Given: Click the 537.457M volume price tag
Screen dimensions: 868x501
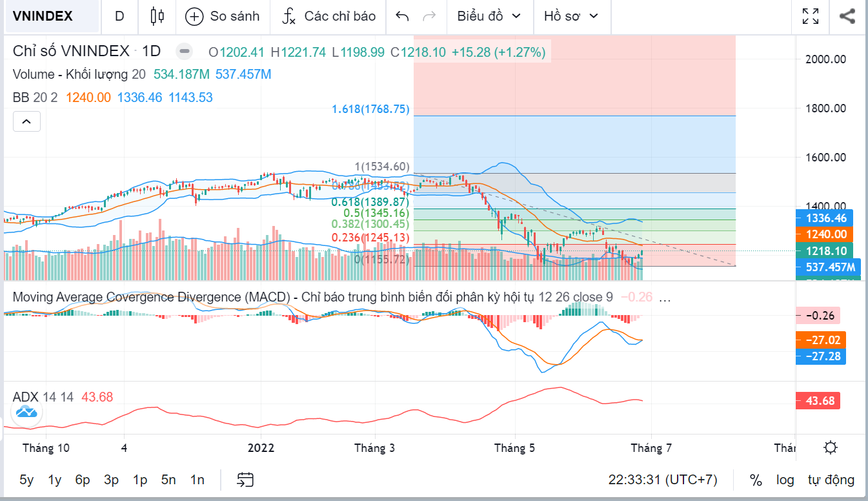Looking at the screenshot, I should pos(829,267).
